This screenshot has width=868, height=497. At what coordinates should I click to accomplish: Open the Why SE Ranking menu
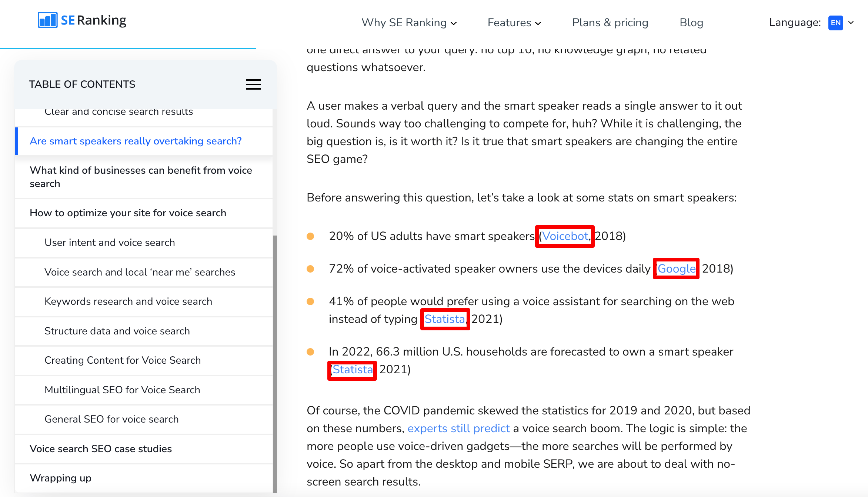(409, 23)
